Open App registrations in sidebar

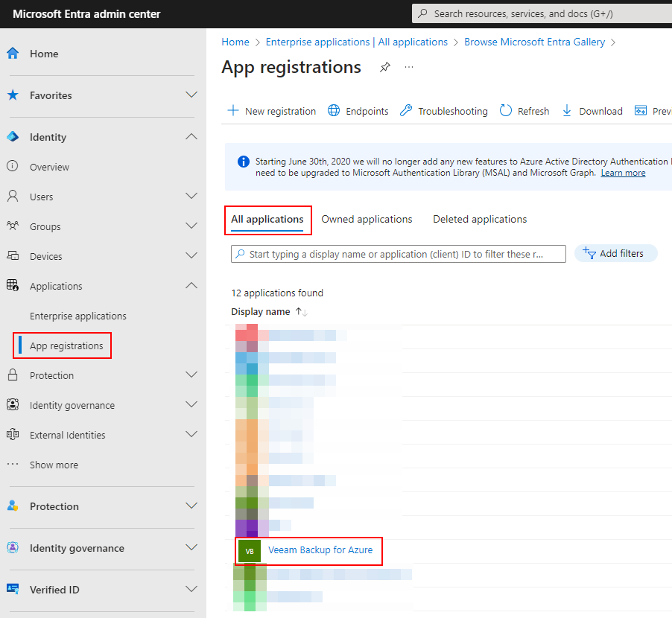(66, 345)
